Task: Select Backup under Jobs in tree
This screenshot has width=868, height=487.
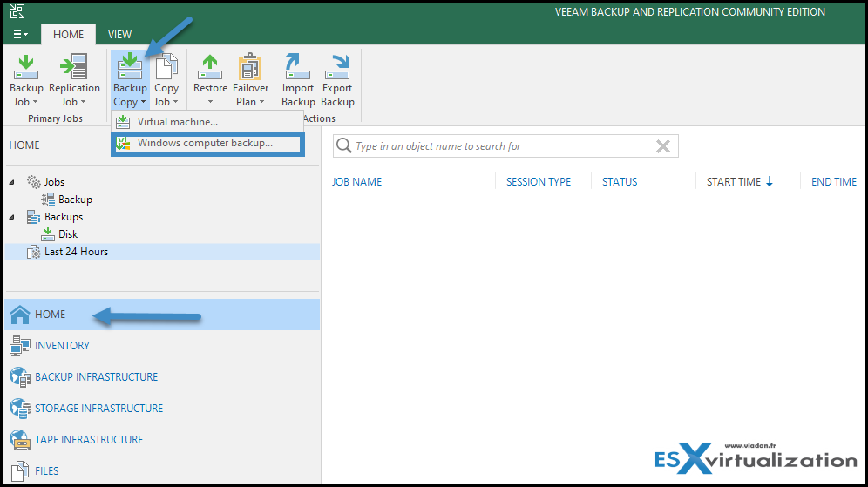Action: pyautogui.click(x=75, y=200)
